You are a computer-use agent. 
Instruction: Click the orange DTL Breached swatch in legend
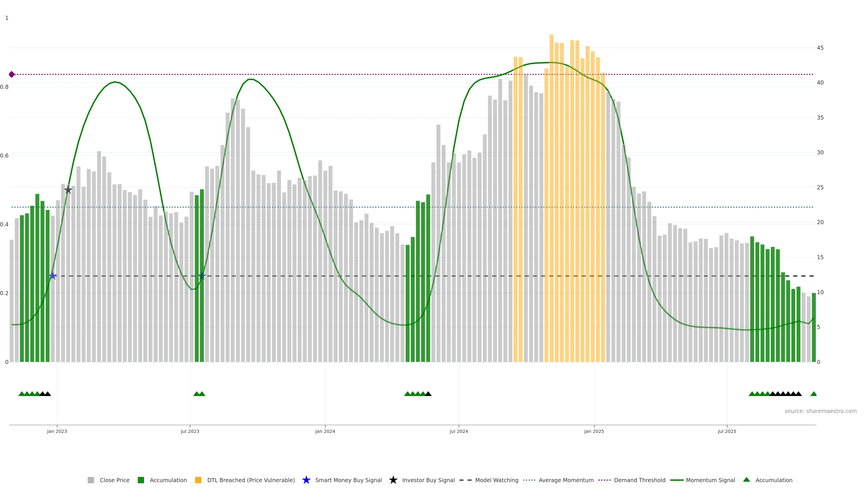[198, 480]
